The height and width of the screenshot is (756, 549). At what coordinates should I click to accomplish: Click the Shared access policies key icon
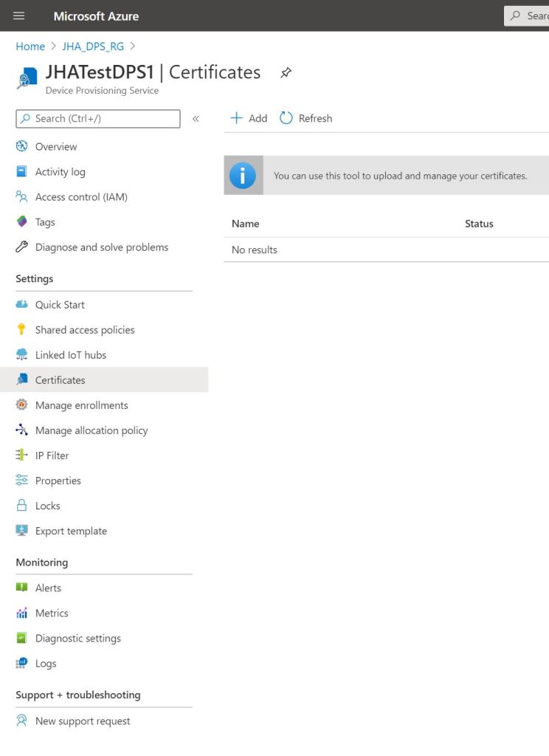tap(21, 329)
